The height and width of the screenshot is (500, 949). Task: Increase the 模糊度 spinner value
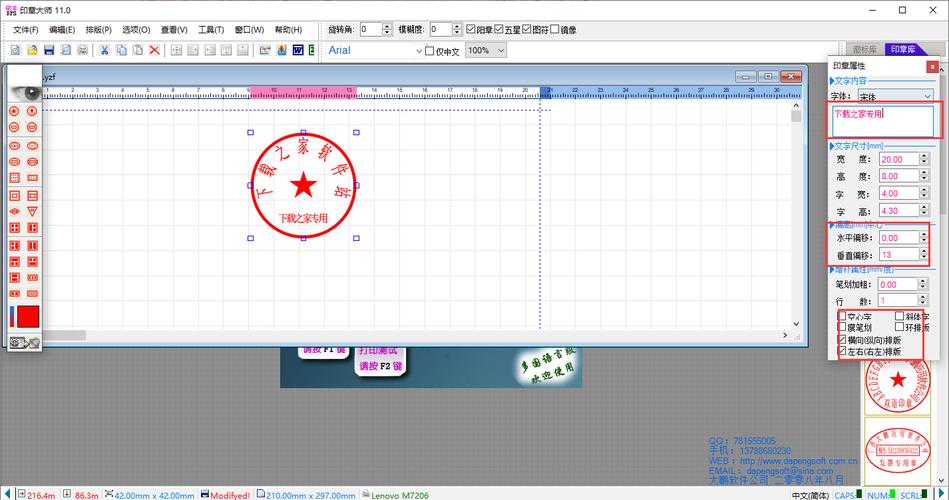tap(457, 26)
